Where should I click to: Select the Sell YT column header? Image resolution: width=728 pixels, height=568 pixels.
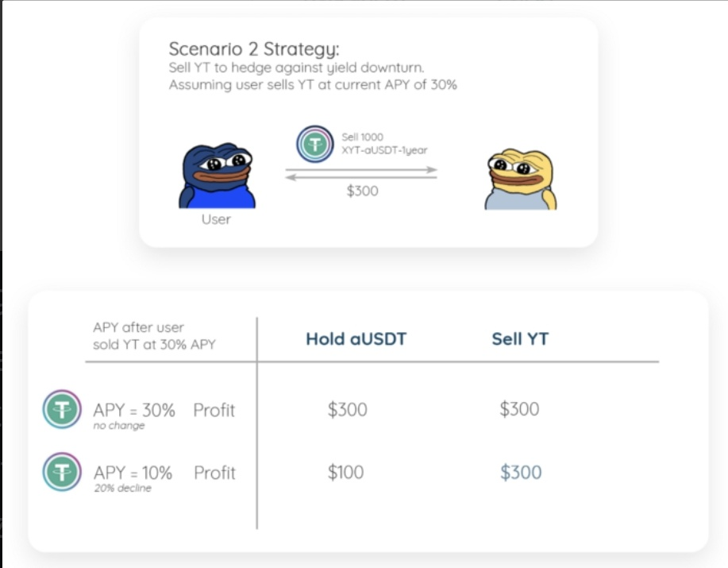(x=520, y=339)
